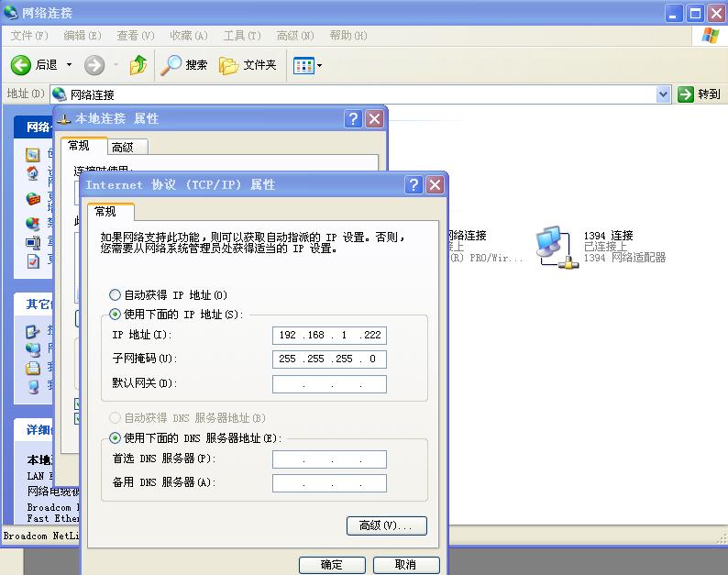This screenshot has height=575, width=728.
Task: Switch to the 高级 tab in properties
Action: point(122,147)
